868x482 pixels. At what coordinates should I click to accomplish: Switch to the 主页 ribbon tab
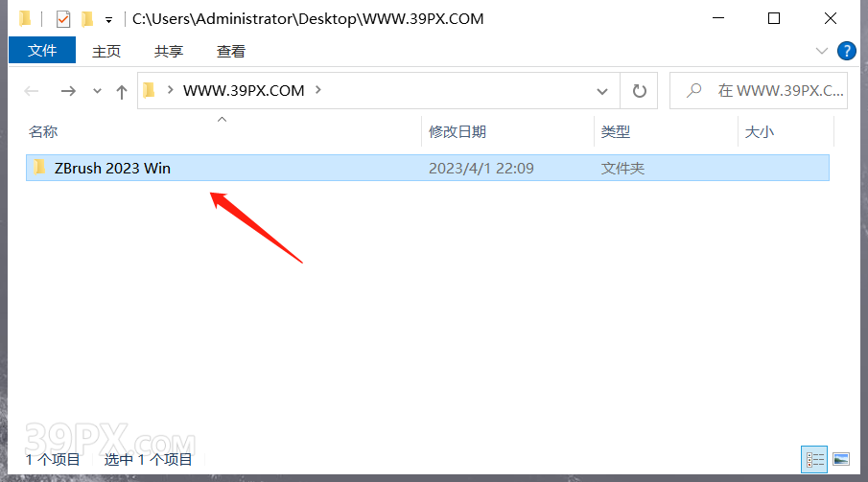[x=106, y=52]
